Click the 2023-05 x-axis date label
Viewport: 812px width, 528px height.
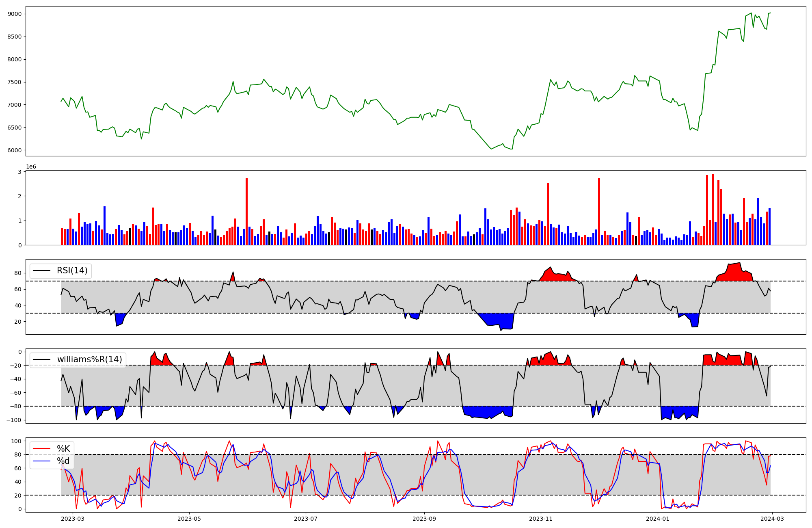tap(189, 519)
